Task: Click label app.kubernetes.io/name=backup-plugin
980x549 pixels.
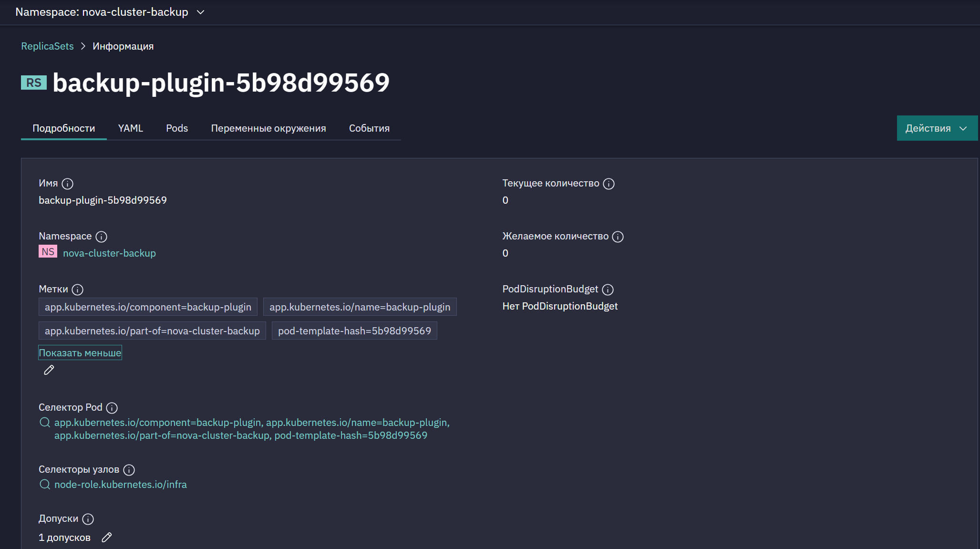Action: point(360,307)
